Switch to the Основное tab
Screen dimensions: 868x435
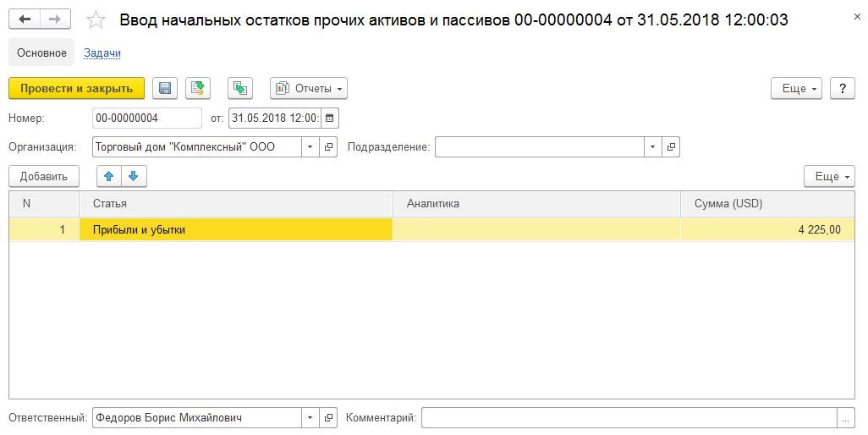tap(41, 53)
